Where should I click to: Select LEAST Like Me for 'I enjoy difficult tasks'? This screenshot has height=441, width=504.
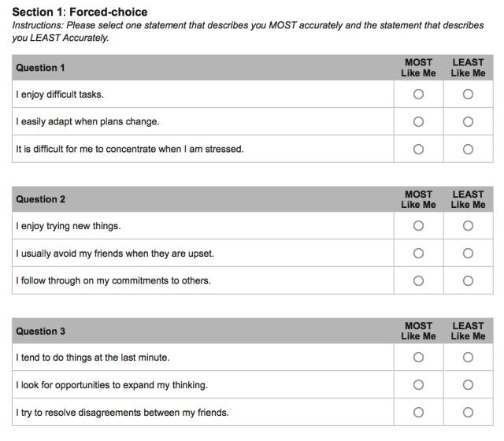click(468, 94)
